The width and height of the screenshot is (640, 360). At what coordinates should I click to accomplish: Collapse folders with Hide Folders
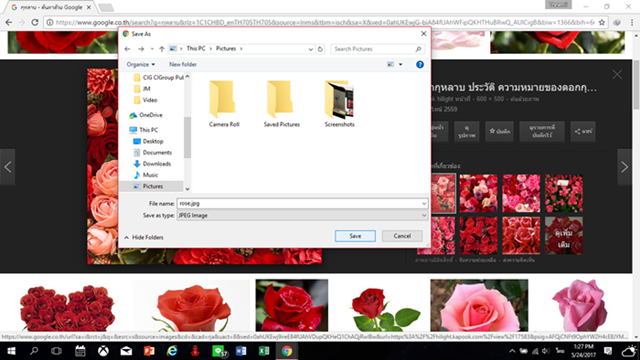[x=144, y=237]
